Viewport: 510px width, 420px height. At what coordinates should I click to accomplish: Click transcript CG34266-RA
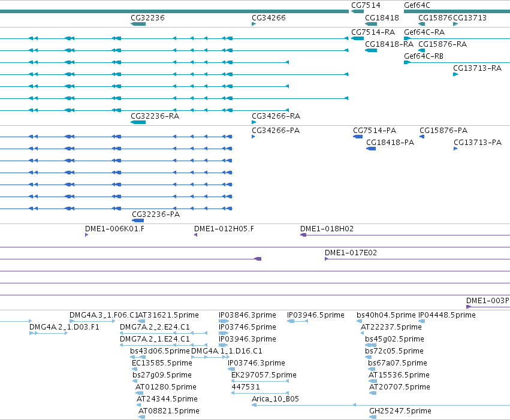coord(276,116)
